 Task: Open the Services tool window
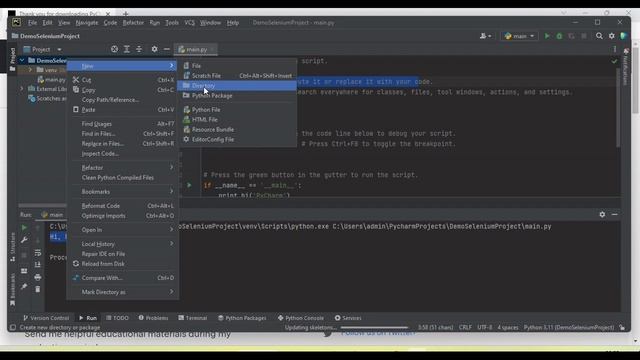(x=348, y=318)
